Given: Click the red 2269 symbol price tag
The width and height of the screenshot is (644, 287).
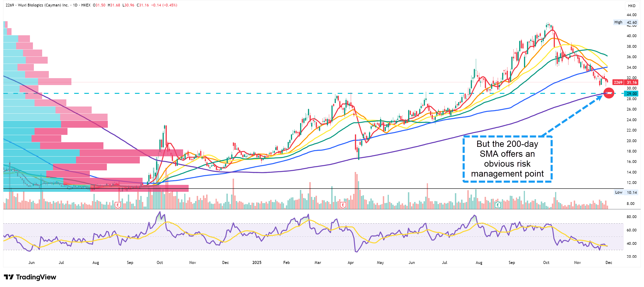Looking at the screenshot, I should [618, 82].
